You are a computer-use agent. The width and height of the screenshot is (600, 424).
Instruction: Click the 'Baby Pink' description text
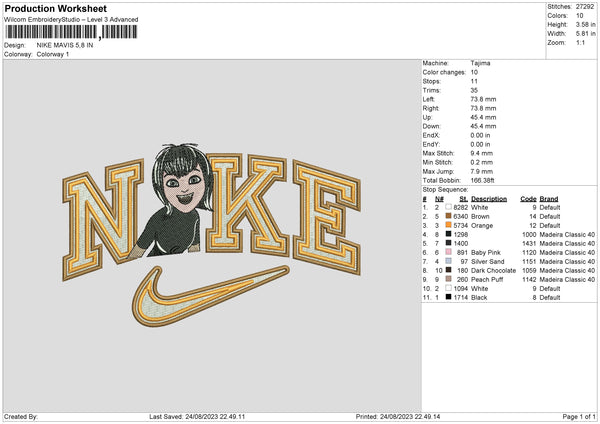tap(486, 253)
